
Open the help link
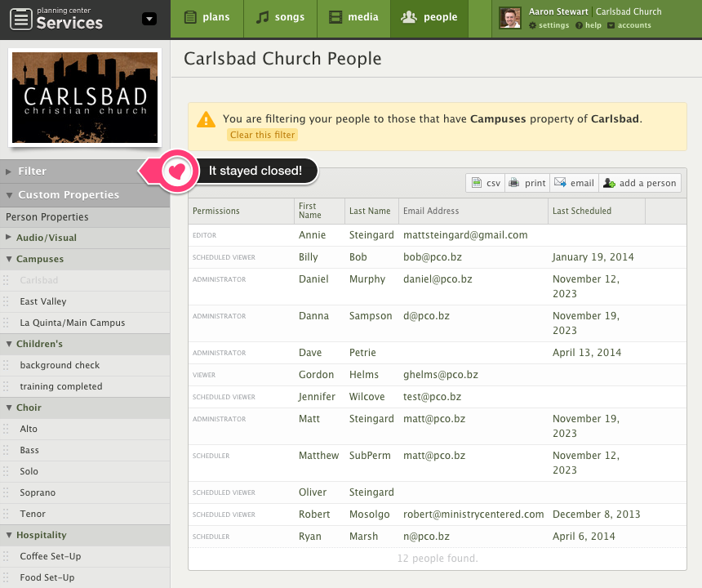[x=589, y=26]
